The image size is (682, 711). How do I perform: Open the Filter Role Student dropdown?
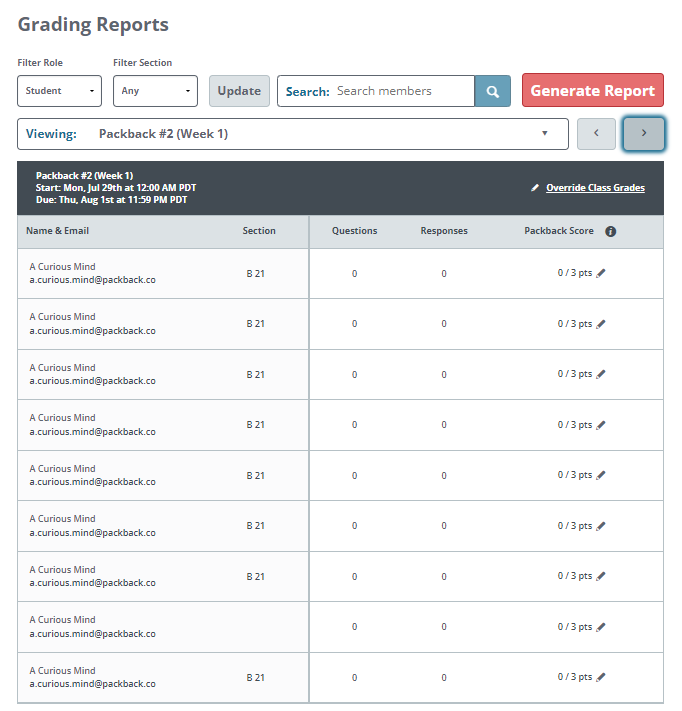click(59, 91)
